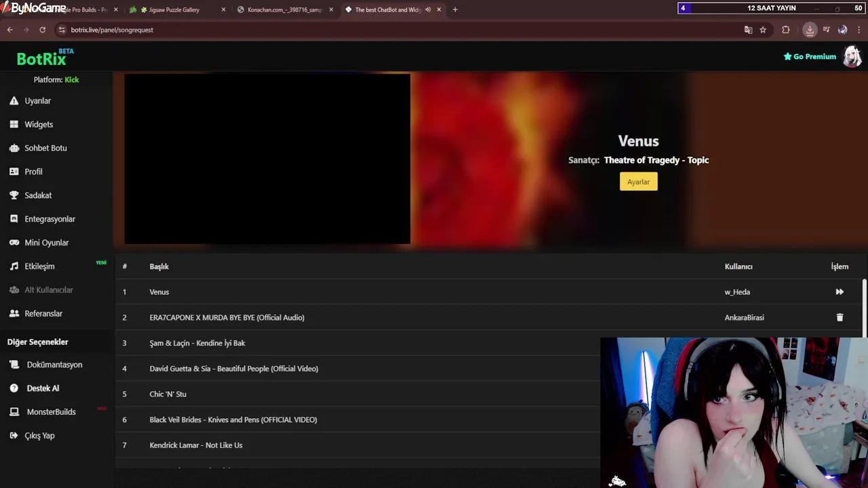Image resolution: width=868 pixels, height=488 pixels.
Task: Click the Destek AI question mark icon
Action: 14,388
